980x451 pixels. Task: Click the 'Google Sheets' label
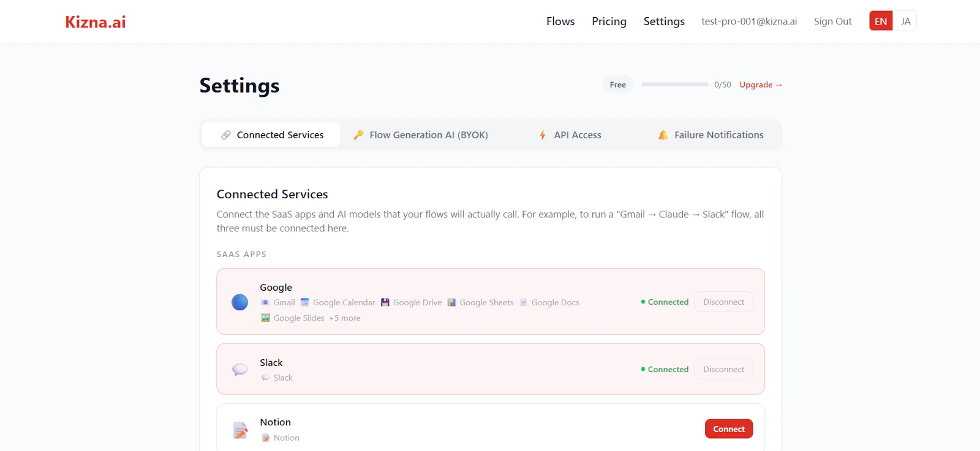click(487, 302)
